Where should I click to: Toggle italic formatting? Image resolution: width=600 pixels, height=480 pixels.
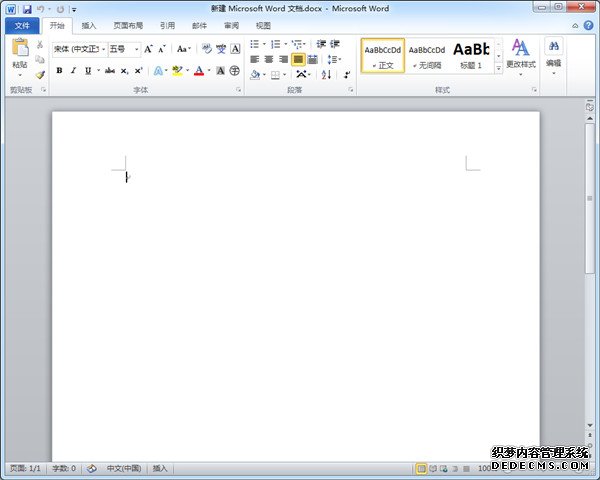tap(73, 71)
